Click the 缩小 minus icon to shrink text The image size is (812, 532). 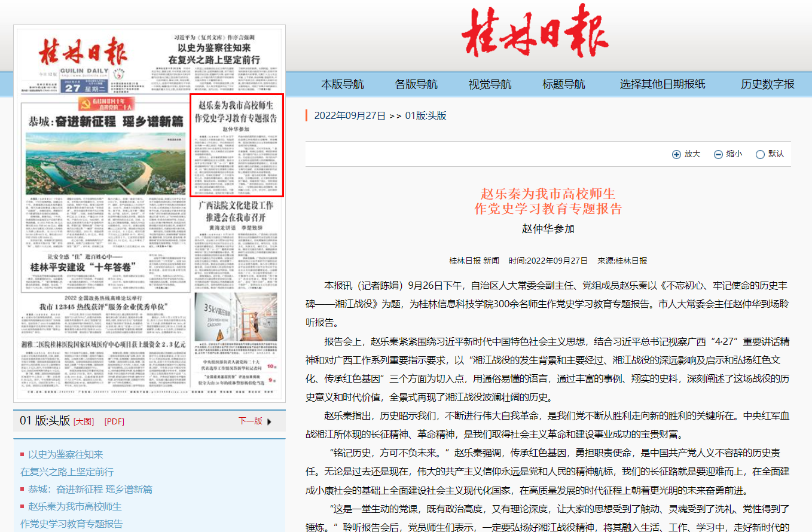[x=718, y=154]
